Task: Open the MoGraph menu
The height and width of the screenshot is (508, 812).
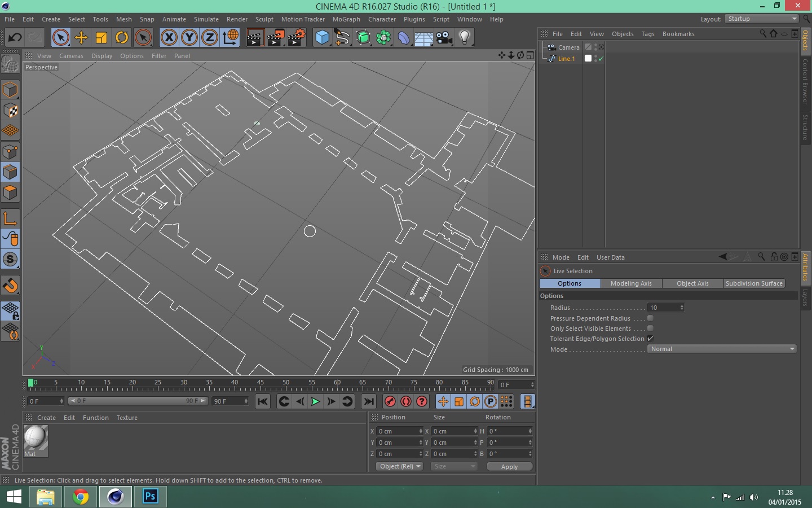Action: pos(346,19)
